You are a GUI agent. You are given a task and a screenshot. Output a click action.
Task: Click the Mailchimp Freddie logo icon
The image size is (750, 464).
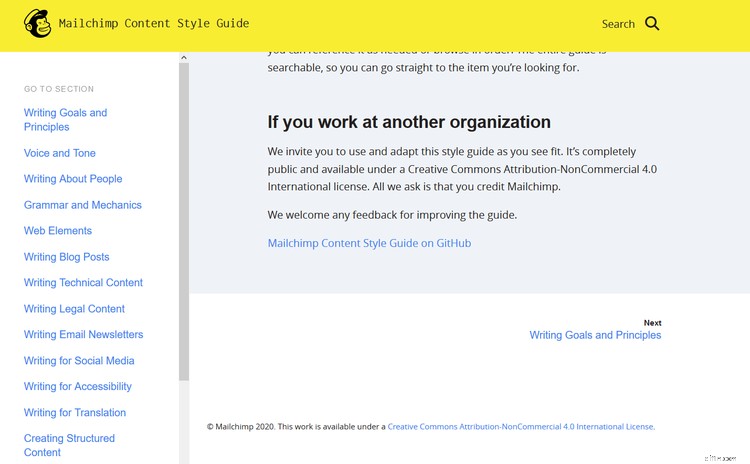[38, 24]
